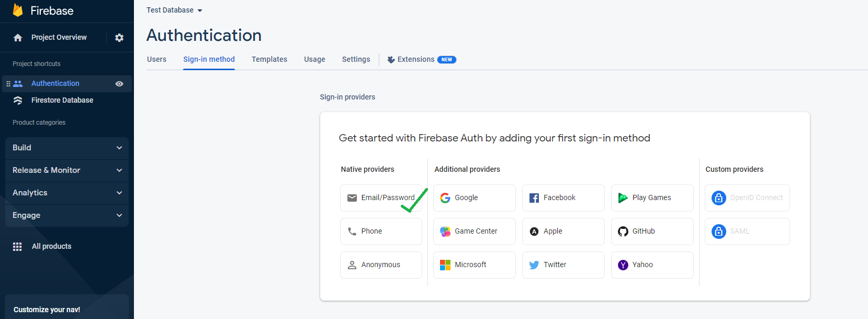Image resolution: width=868 pixels, height=319 pixels.
Task: Click the SAML lock icon
Action: pos(719,232)
